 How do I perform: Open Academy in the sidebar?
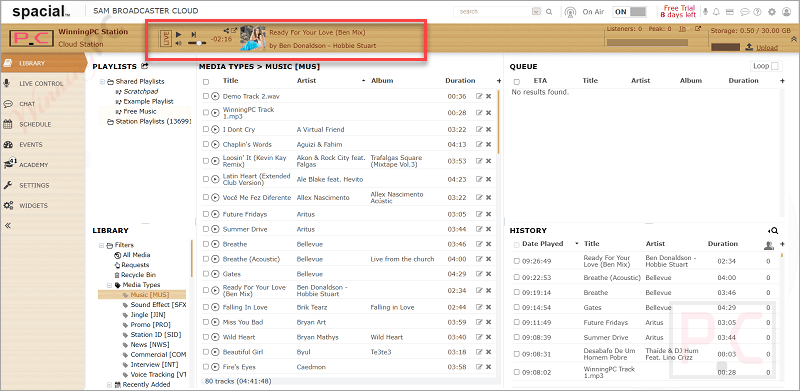tap(43, 165)
